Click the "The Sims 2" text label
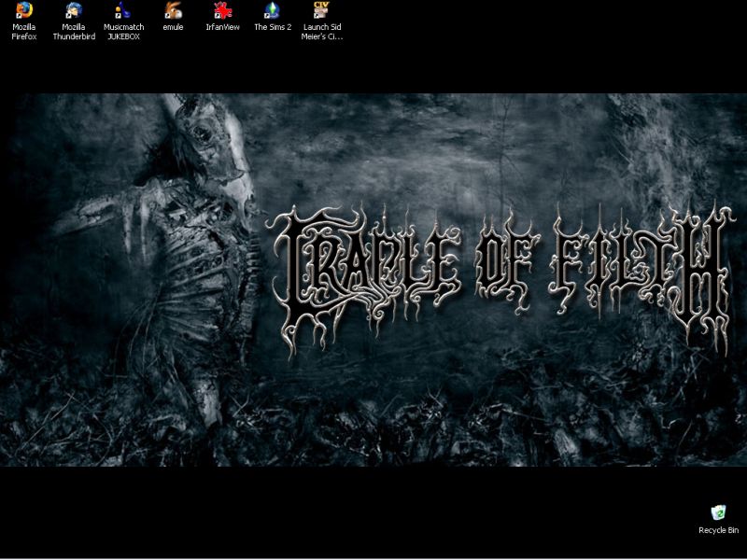This screenshot has width=747, height=560. pyautogui.click(x=273, y=27)
